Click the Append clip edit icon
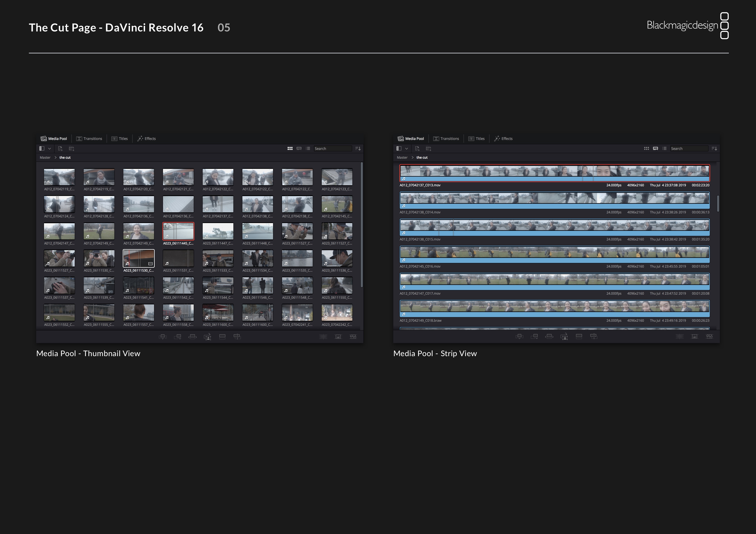756x534 pixels. pyautogui.click(x=178, y=336)
